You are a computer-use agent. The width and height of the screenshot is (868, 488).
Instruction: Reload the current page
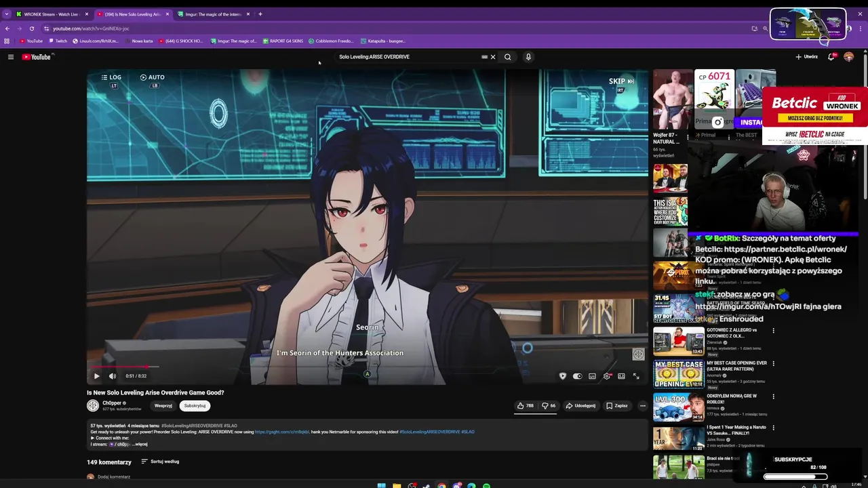31,28
